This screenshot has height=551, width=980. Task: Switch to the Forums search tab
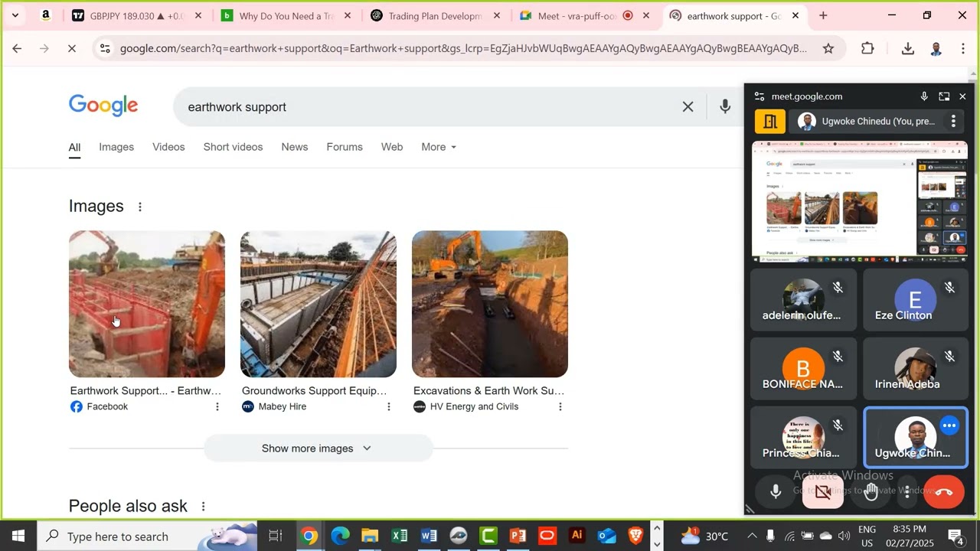tap(345, 147)
